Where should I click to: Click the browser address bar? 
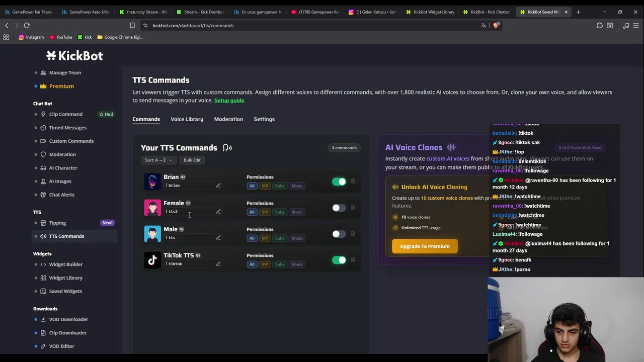[x=312, y=25]
